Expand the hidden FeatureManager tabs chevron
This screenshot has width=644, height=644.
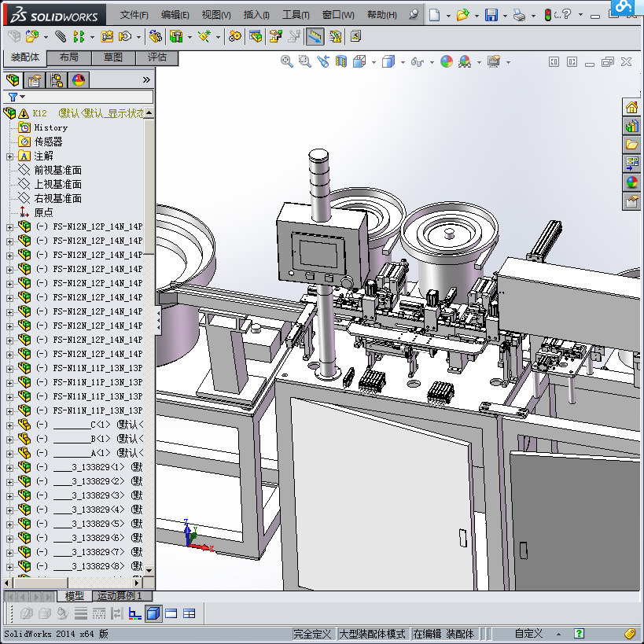click(145, 80)
